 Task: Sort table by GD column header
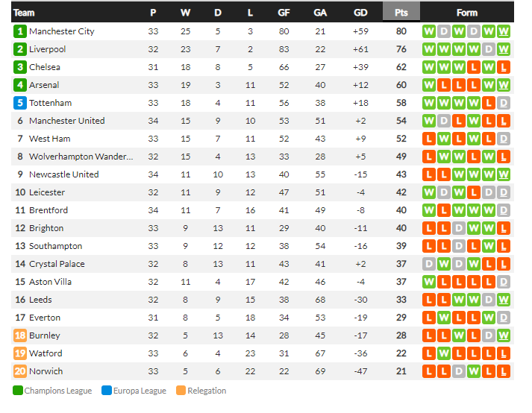[x=360, y=13]
